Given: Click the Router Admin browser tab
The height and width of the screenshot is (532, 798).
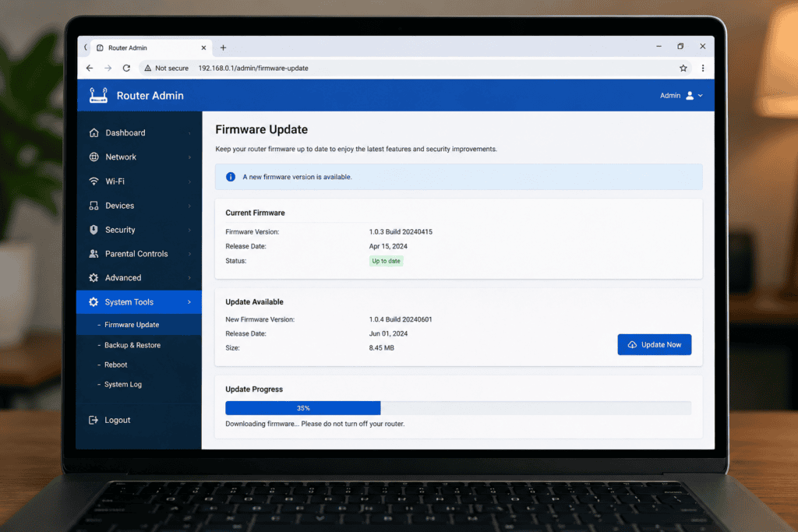Looking at the screenshot, I should pos(151,48).
